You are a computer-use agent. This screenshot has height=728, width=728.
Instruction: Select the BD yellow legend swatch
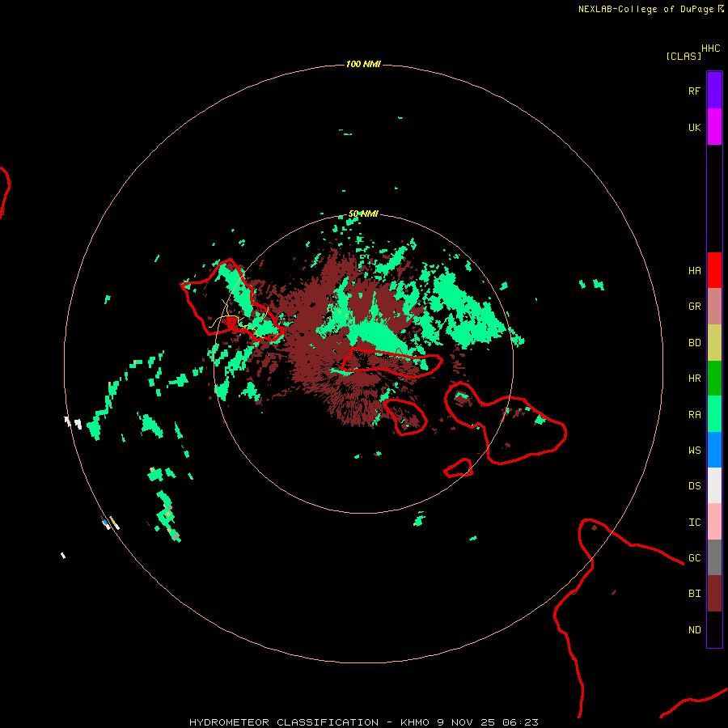click(714, 343)
